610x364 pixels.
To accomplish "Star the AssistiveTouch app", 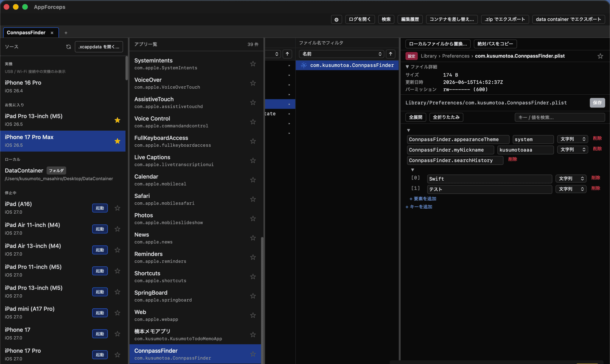I will coord(253,102).
